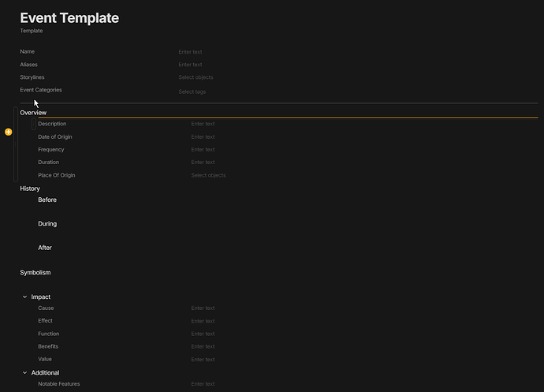The width and height of the screenshot is (544, 392).
Task: Select the Overview heading
Action: tap(33, 113)
